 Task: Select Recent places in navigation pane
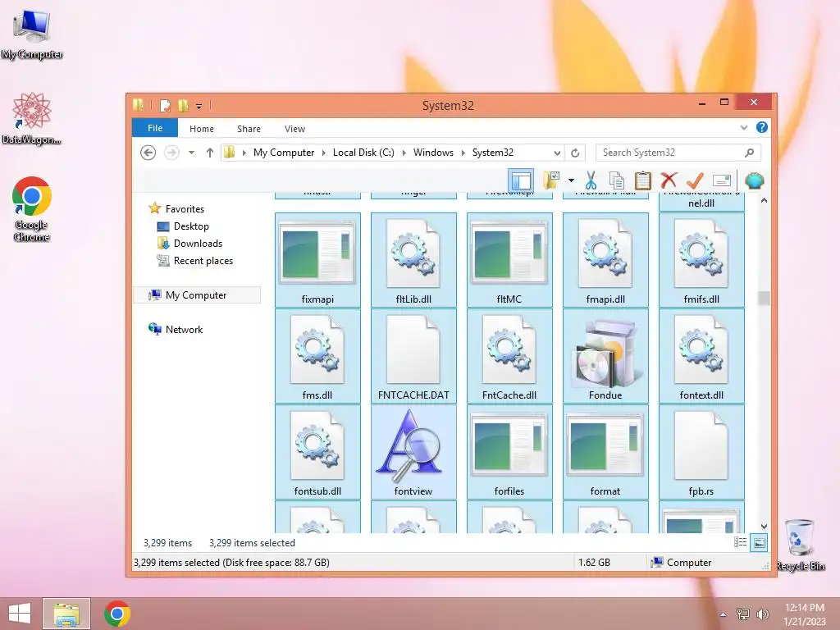pyautogui.click(x=203, y=261)
